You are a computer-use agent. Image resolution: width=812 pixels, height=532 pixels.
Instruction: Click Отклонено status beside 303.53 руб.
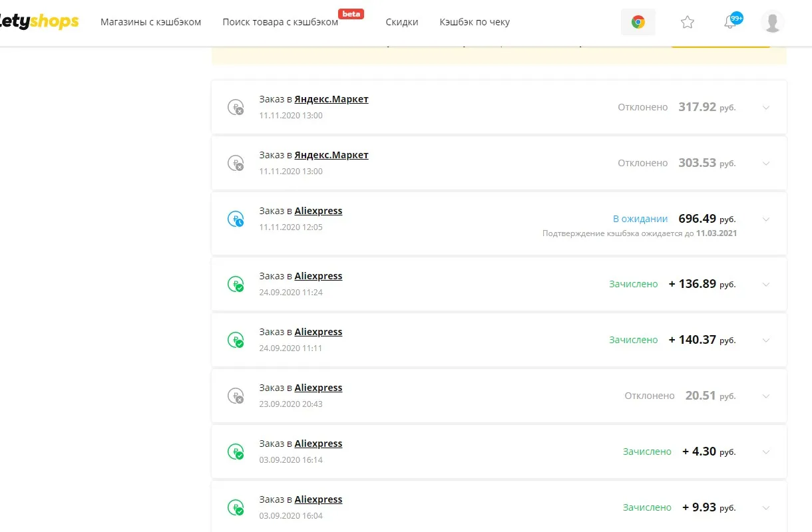(x=642, y=163)
